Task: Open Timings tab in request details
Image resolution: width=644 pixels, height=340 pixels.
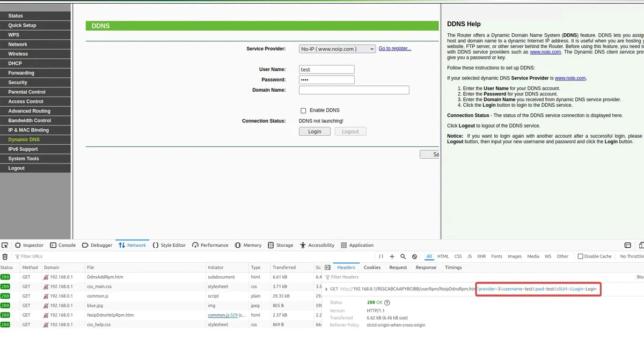Action: point(453,267)
